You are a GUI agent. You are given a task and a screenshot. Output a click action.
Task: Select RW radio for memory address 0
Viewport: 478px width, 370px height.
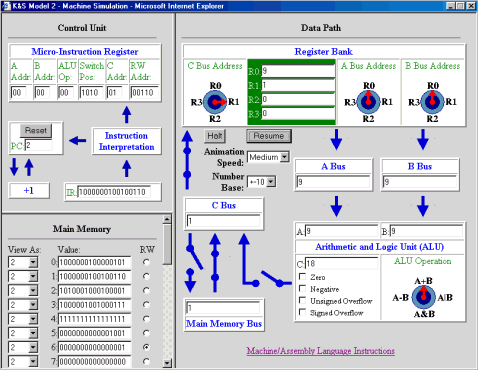146,262
